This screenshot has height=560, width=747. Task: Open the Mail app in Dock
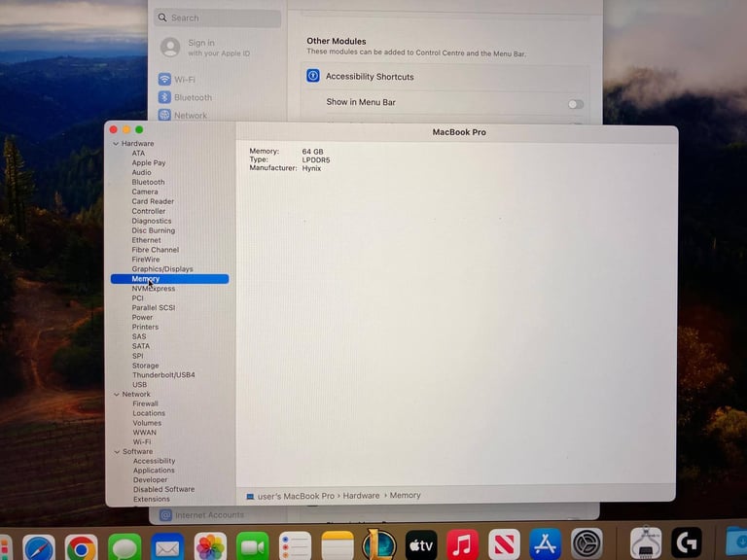tap(167, 546)
